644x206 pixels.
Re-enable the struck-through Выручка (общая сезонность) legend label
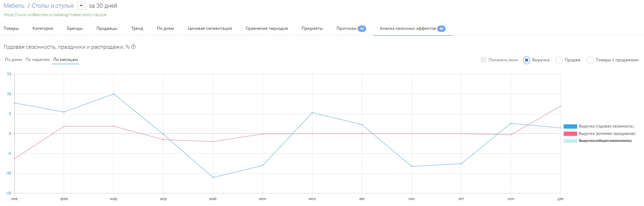coord(605,140)
